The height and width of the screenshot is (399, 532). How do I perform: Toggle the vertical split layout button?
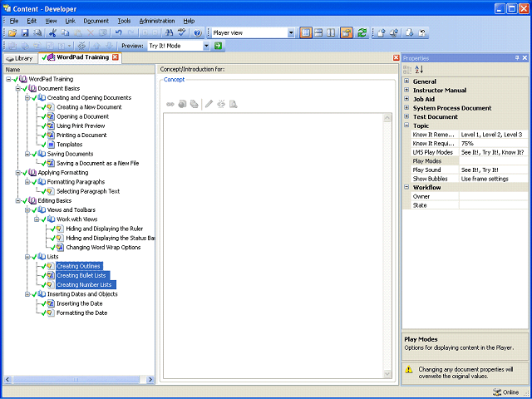331,33
